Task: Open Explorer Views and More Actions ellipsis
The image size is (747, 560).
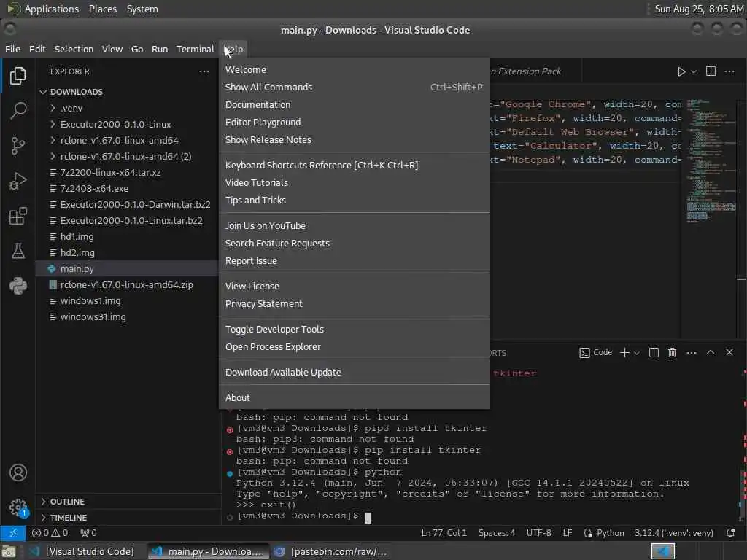Action: 204,71
